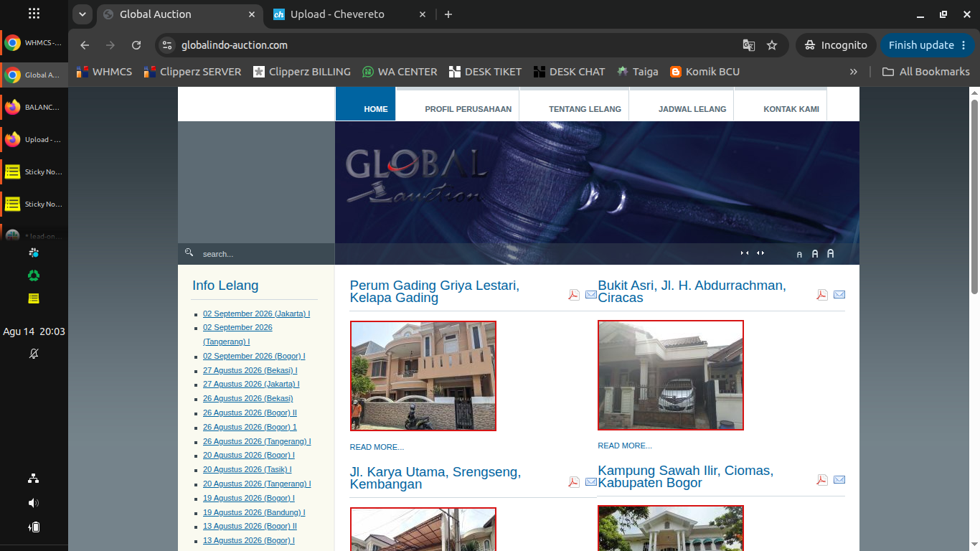Screen dimensions: 980x551
Task: Open the Taiga bookmark
Action: 638,72
